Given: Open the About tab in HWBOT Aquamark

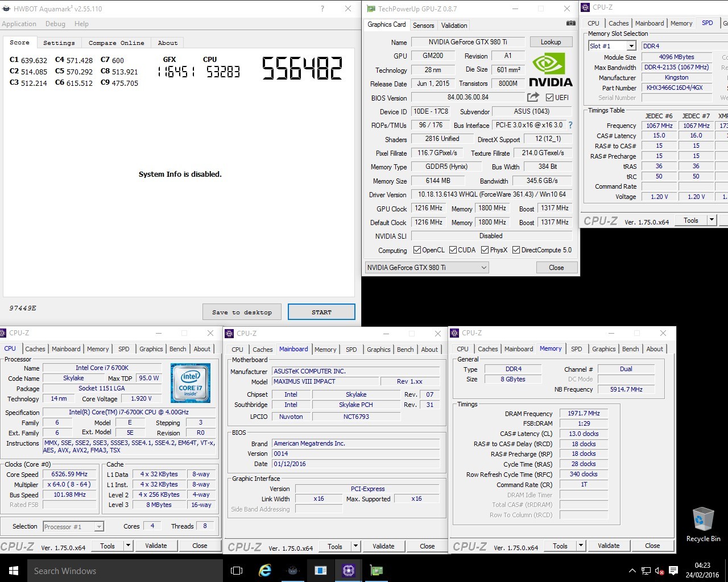Looking at the screenshot, I should click(x=167, y=43).
